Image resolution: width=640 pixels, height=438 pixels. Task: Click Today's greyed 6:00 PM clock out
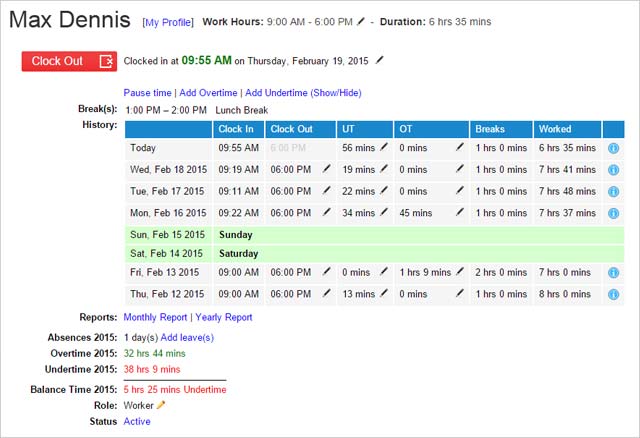point(288,148)
